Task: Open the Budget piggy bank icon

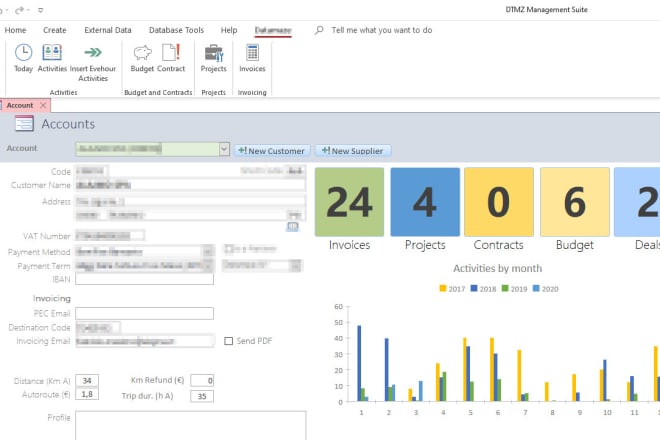Action: (142, 53)
